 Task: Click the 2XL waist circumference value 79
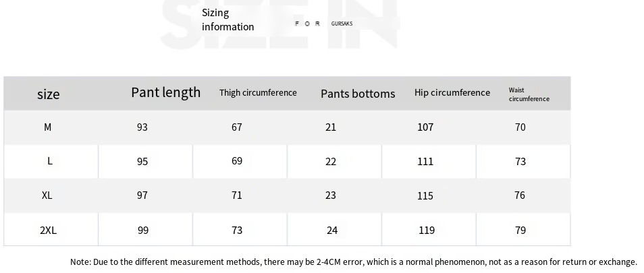coord(520,230)
